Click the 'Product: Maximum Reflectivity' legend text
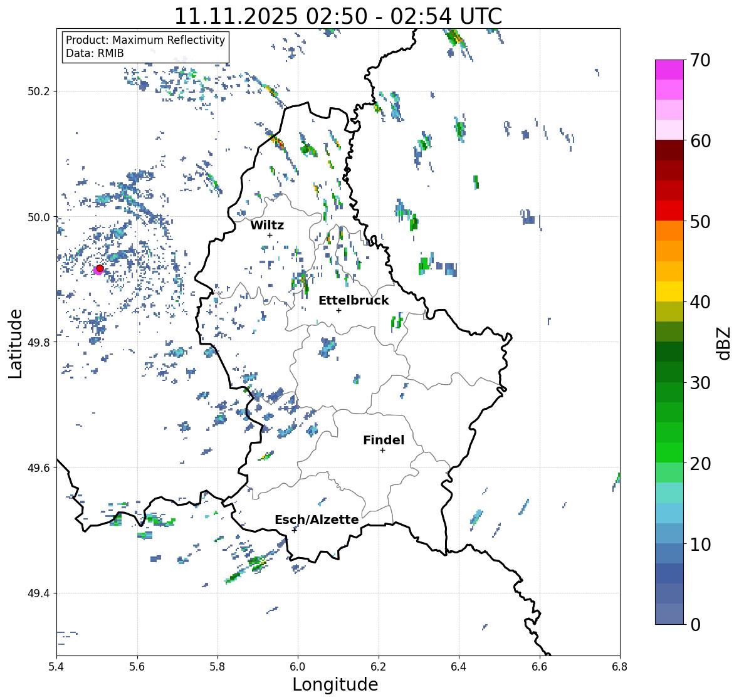The width and height of the screenshot is (739, 700). coord(145,40)
